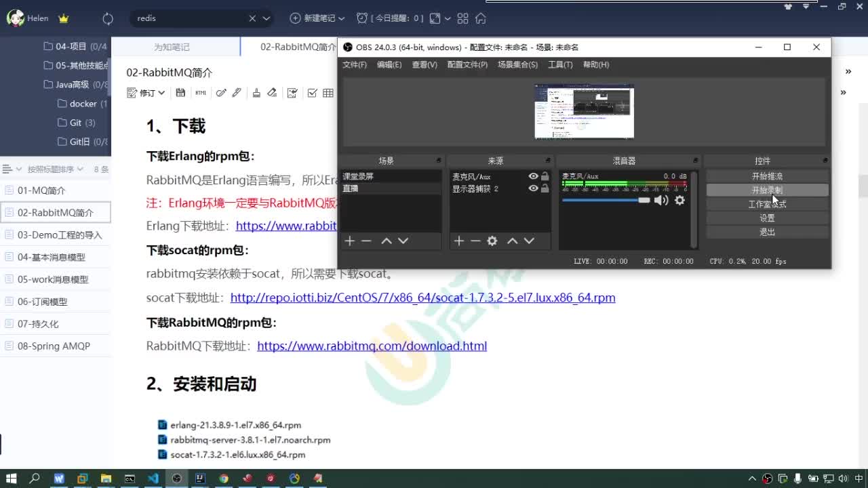Image resolution: width=868 pixels, height=488 pixels.
Task: Open OBS 文件(F) menu
Action: [x=354, y=64]
